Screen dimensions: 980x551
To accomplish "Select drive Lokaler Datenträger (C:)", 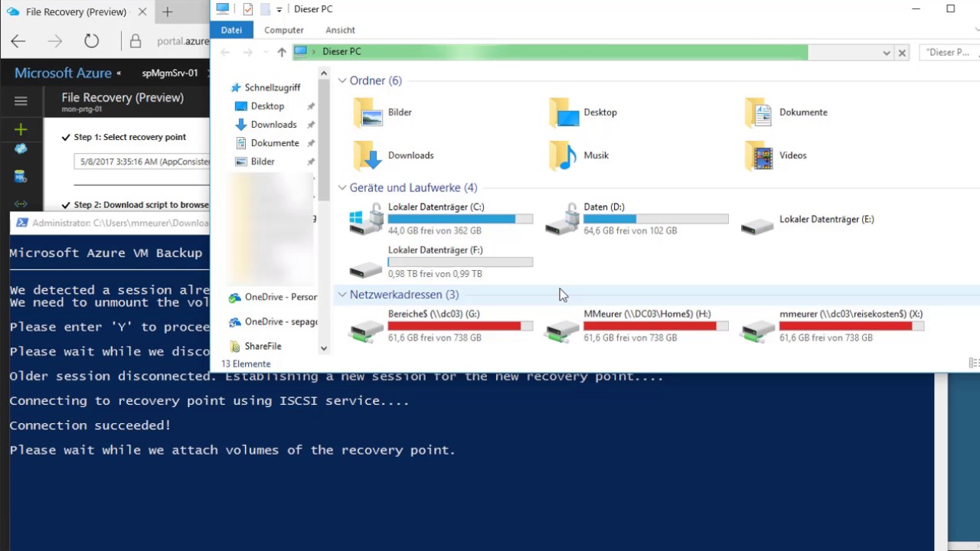I will (x=441, y=219).
